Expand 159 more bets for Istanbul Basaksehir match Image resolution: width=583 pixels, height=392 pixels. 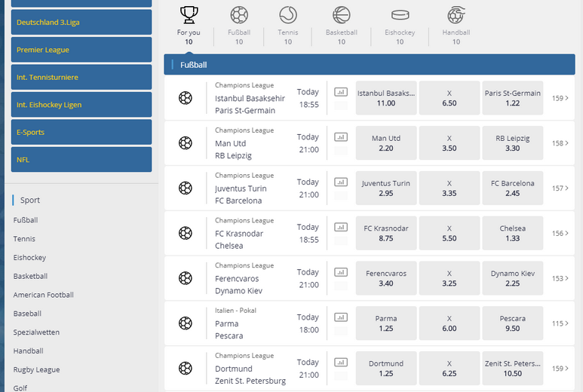[x=560, y=98]
